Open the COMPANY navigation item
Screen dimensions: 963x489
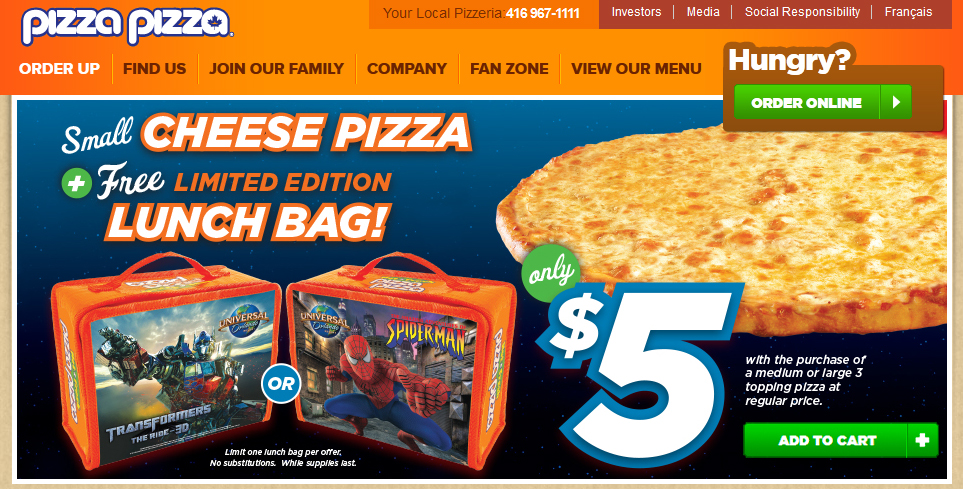point(407,68)
